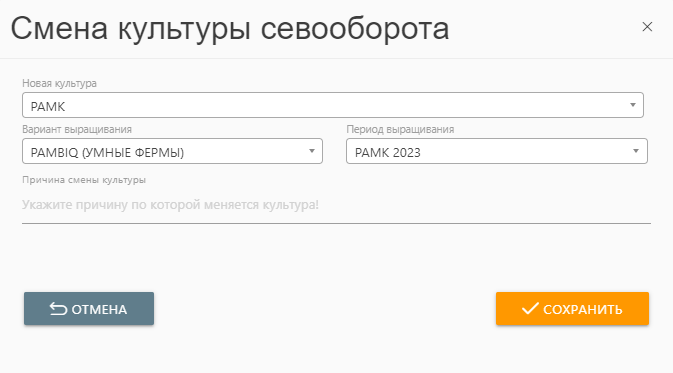The width and height of the screenshot is (673, 373).
Task: Open the Период выращивания dropdown arrow
Action: coord(636,151)
